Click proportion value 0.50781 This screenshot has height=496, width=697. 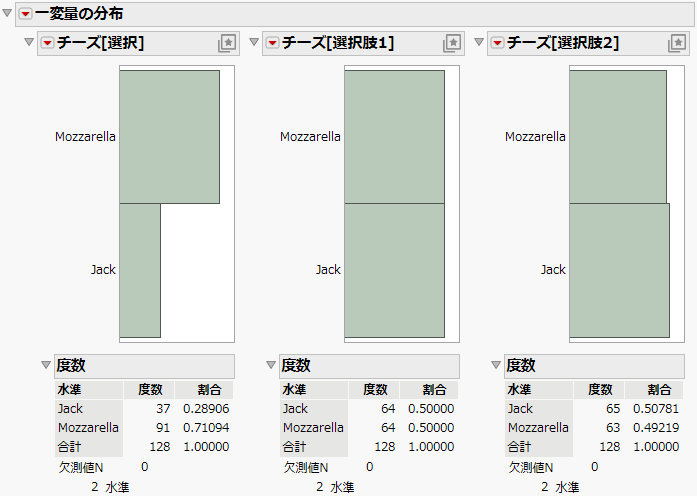656,408
